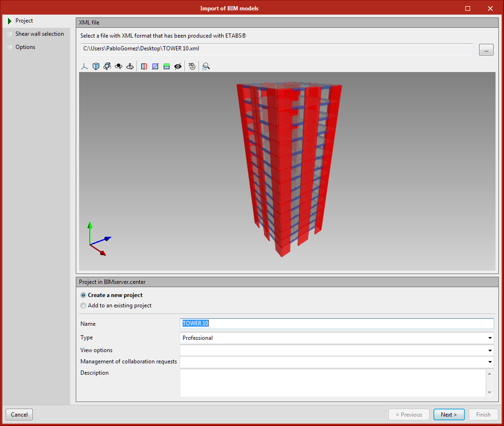
Task: Open the 3D view settings icon
Action: tap(192, 66)
